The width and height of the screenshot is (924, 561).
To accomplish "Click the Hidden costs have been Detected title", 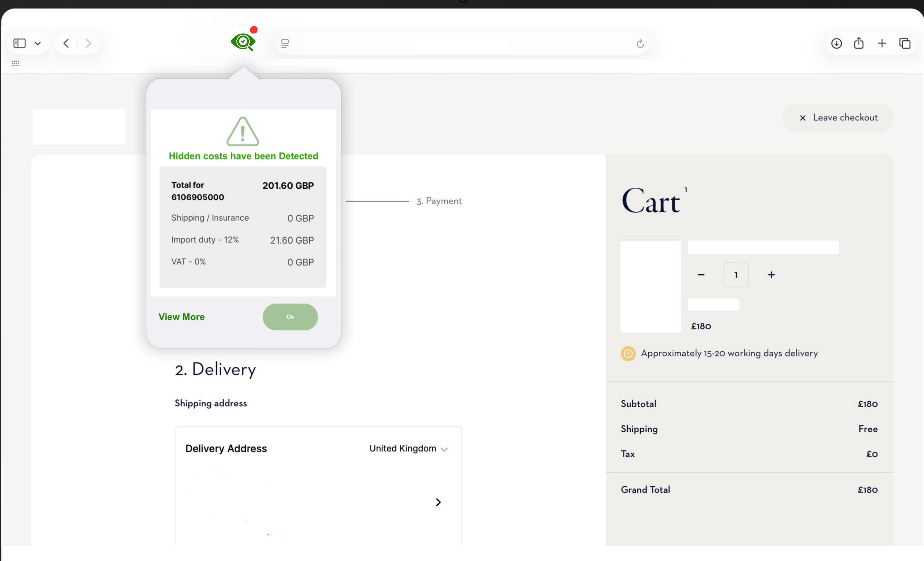I will point(243,156).
